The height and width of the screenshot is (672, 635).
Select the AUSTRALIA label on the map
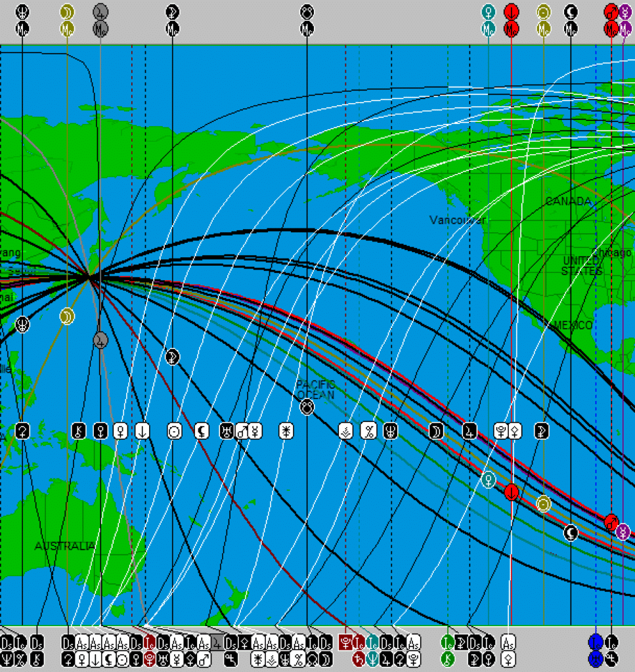pyautogui.click(x=65, y=546)
